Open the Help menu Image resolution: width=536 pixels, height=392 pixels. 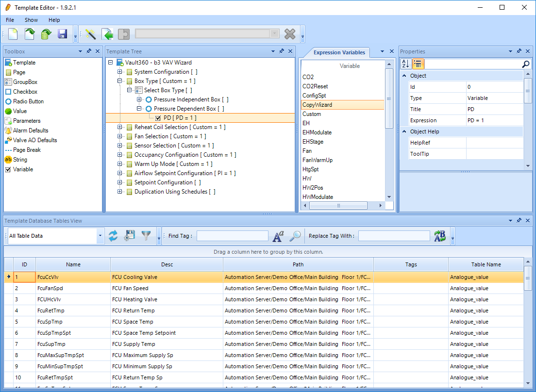[x=54, y=20]
